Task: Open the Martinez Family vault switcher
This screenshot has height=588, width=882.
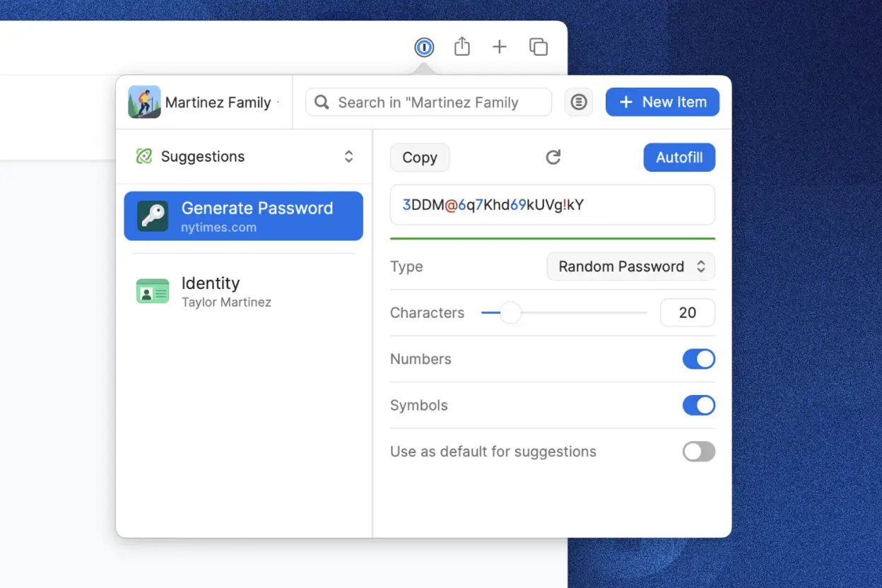Action: tap(205, 101)
